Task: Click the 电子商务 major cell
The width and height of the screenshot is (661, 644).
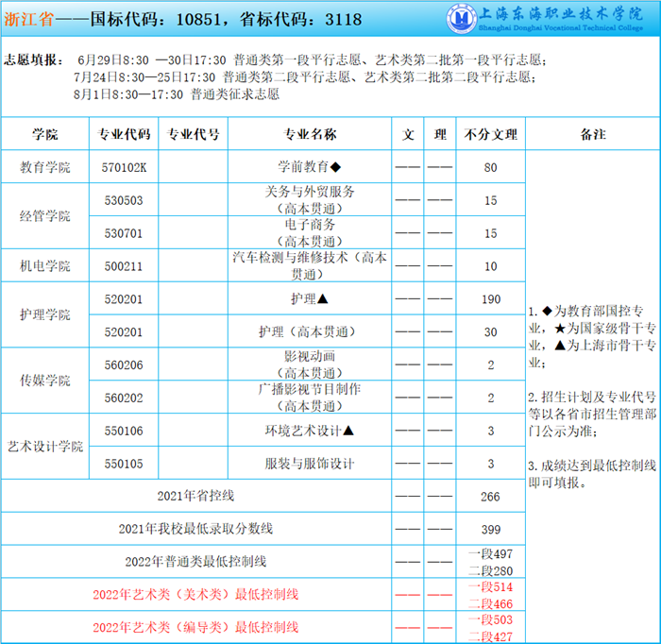Action: coord(309,232)
